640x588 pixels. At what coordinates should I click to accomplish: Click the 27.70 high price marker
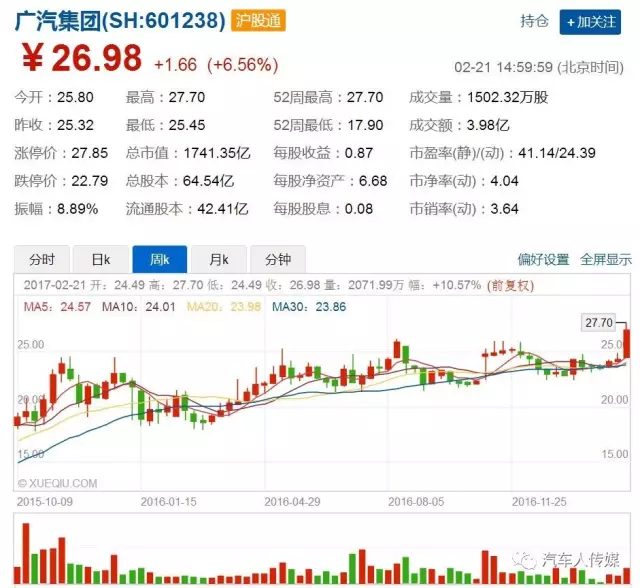pos(599,323)
